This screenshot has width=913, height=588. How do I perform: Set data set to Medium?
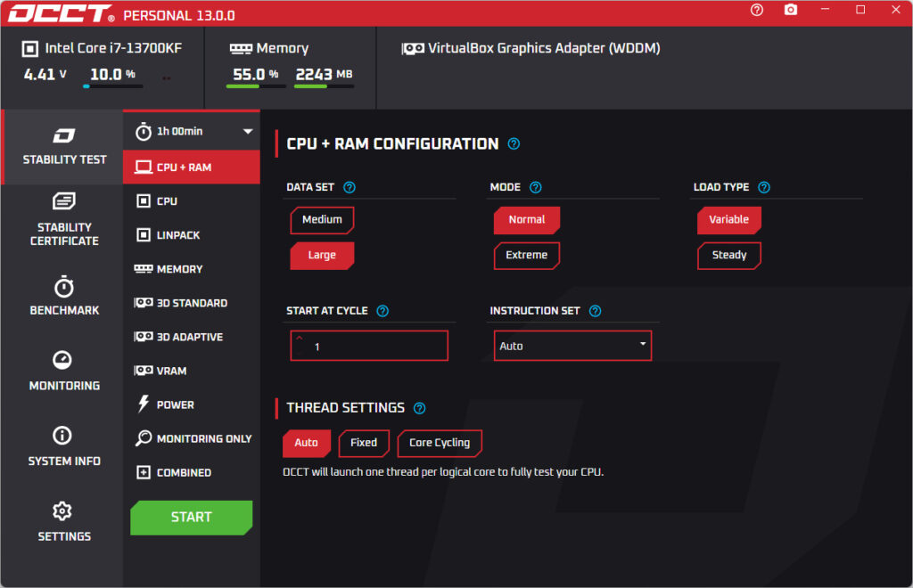322,220
